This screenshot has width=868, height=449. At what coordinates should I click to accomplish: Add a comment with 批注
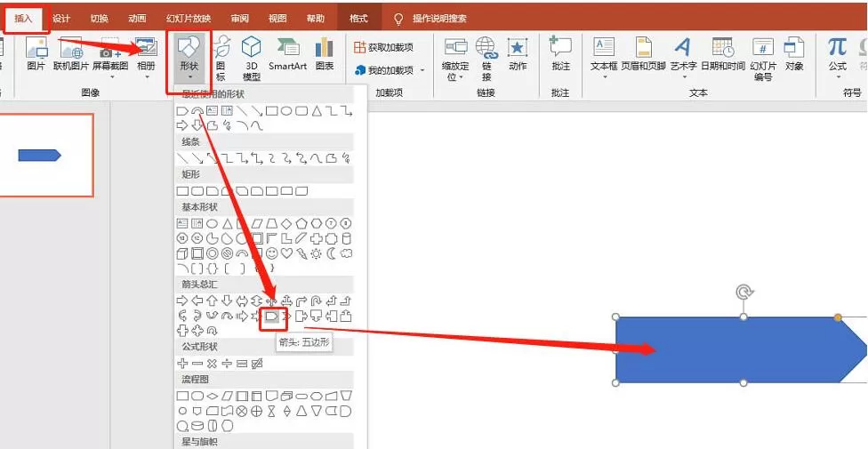[x=561, y=55]
